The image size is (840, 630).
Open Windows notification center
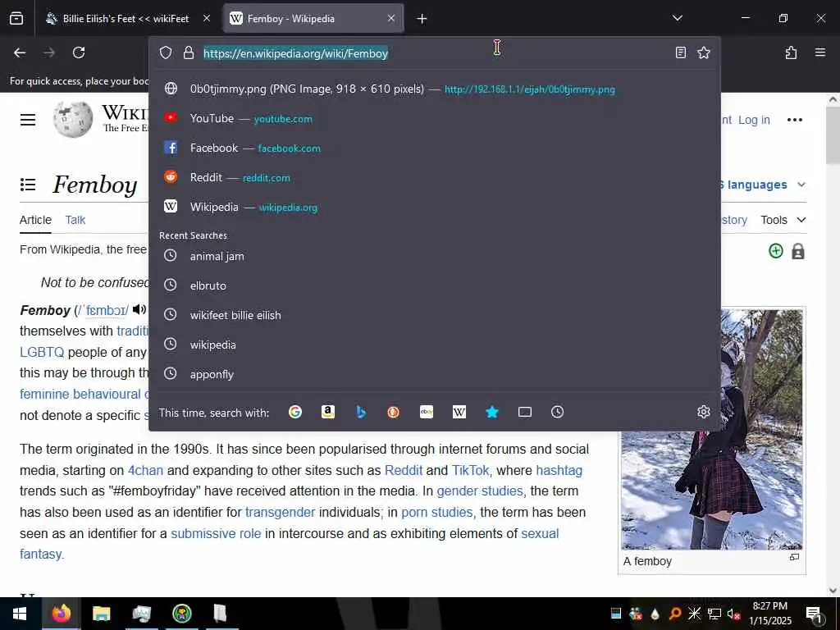point(814,615)
